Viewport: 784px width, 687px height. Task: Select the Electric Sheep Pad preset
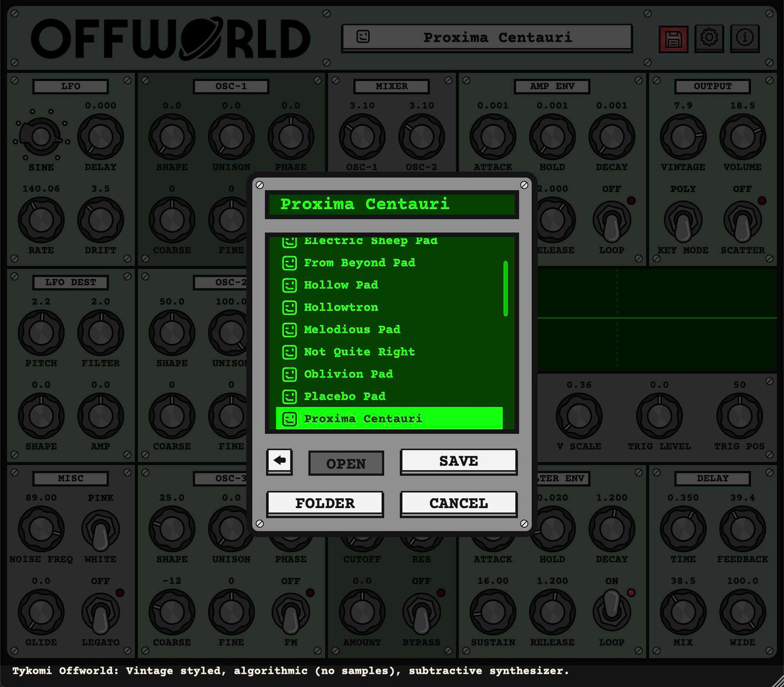point(389,242)
